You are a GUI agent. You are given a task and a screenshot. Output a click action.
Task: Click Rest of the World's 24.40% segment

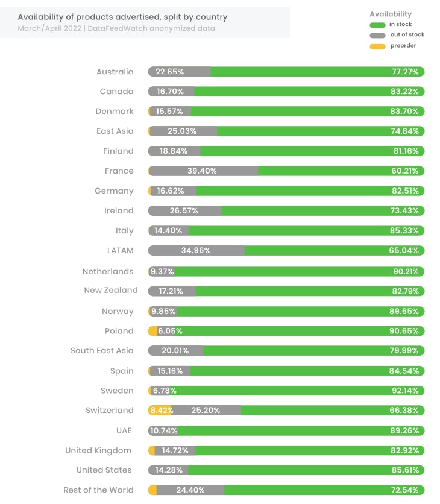coord(190,490)
